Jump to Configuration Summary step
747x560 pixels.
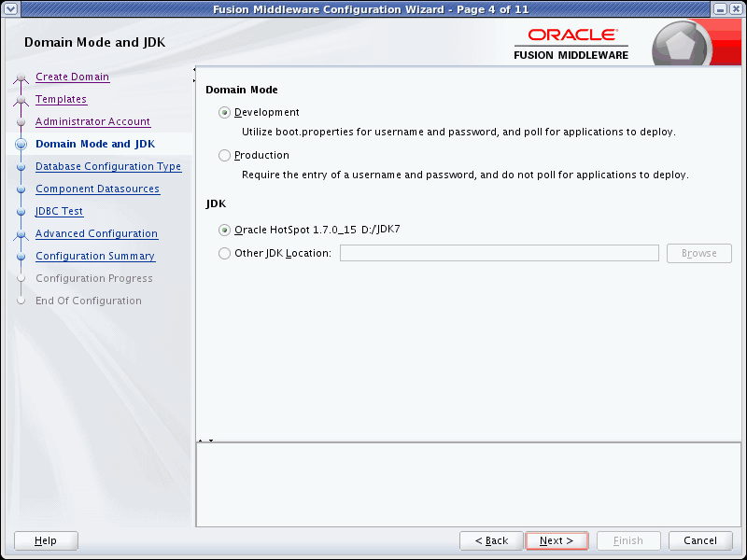tap(95, 256)
